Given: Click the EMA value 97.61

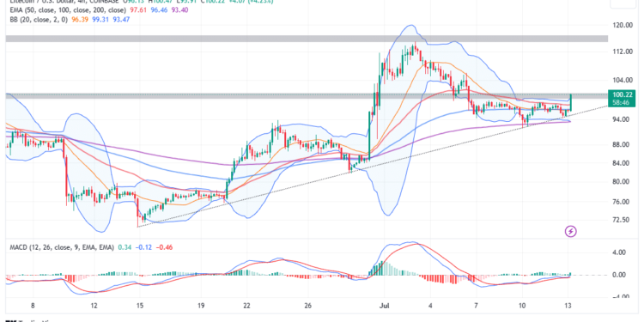Looking at the screenshot, I should click(x=137, y=10).
